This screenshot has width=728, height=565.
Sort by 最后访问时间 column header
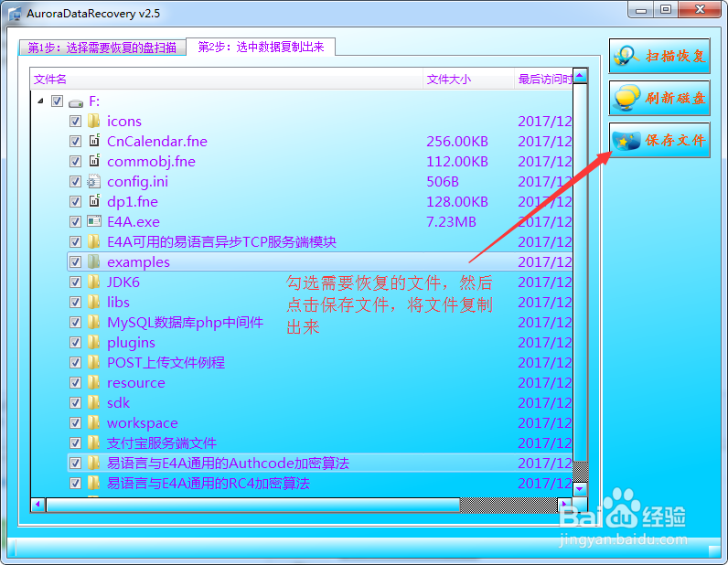click(543, 80)
